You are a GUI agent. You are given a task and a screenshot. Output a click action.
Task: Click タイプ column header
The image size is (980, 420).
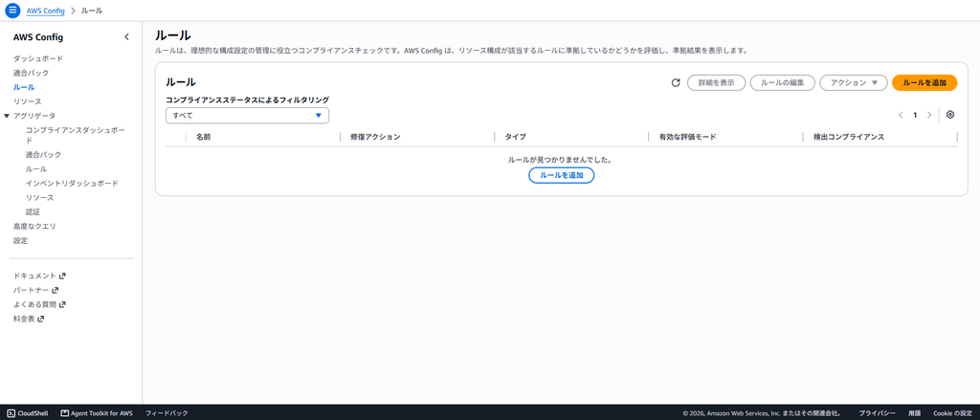515,137
